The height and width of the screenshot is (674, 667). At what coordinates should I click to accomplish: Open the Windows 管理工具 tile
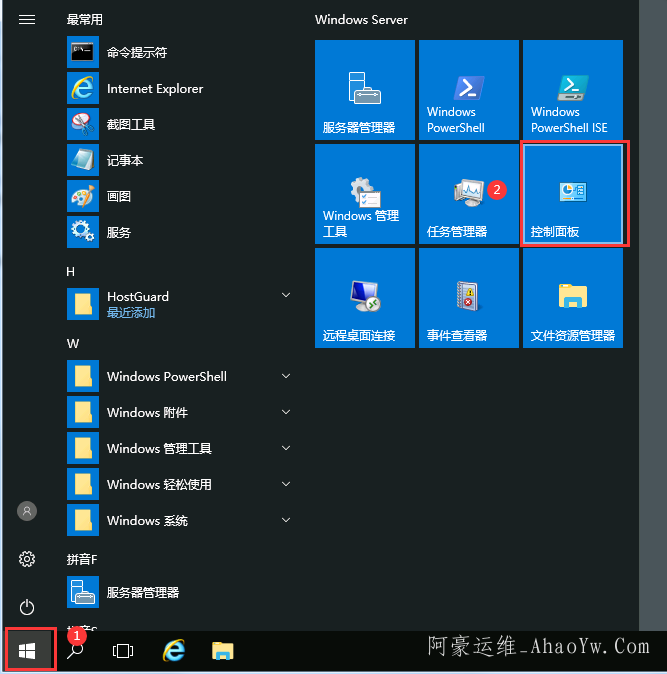[365, 194]
